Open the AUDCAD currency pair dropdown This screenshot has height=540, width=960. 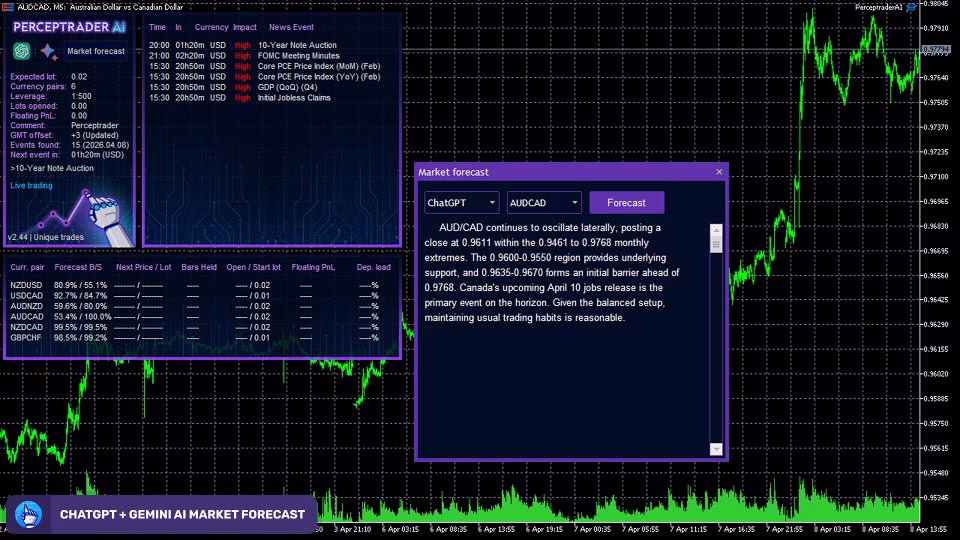point(544,203)
